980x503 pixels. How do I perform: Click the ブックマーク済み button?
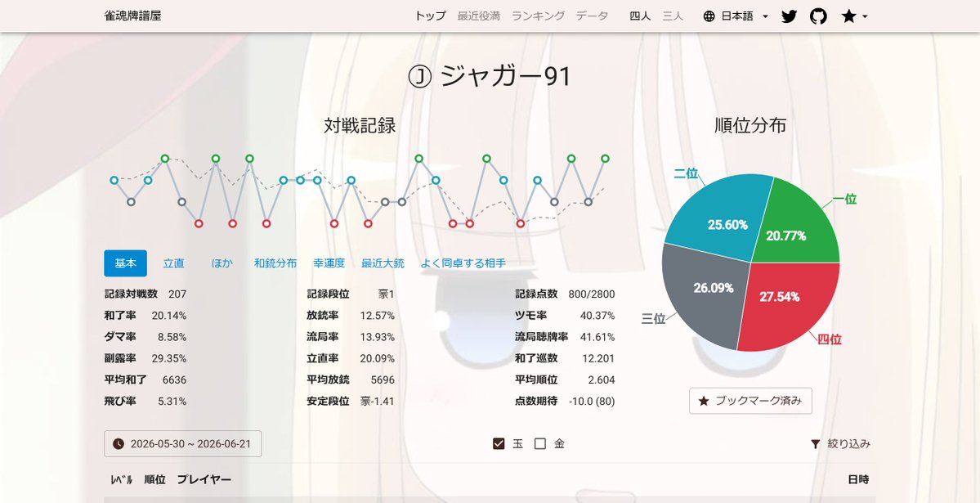[x=750, y=401]
